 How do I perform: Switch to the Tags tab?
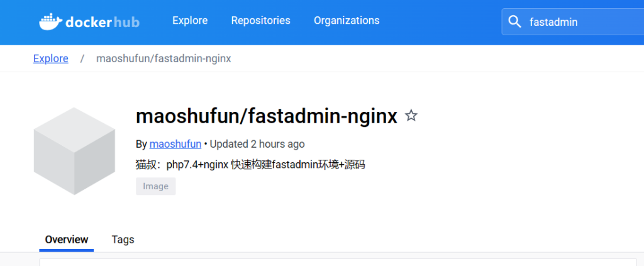click(123, 240)
